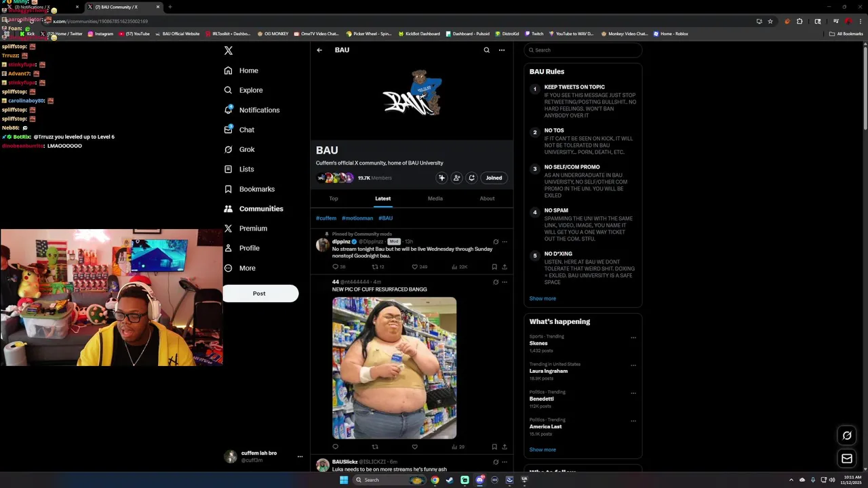The width and height of the screenshot is (868, 488).
Task: Filter by #motionman hashtag
Action: coord(357,218)
